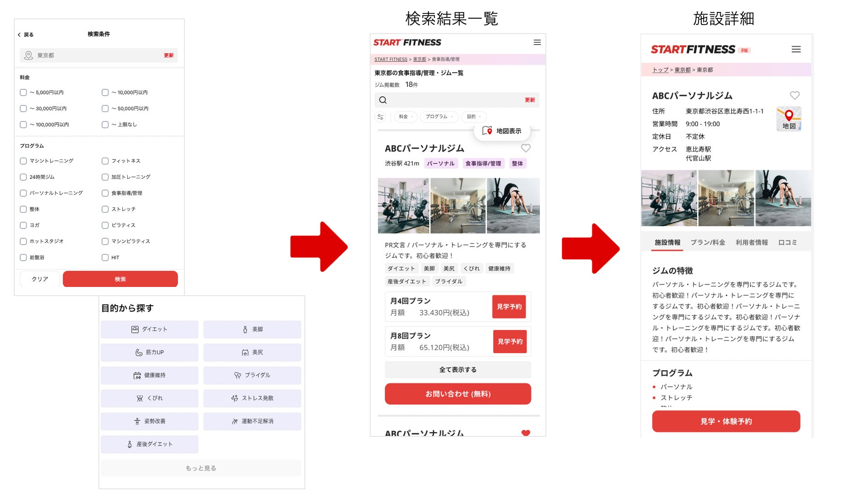
Task: Check the ～5,000円以内 price checkbox
Action: click(x=23, y=92)
